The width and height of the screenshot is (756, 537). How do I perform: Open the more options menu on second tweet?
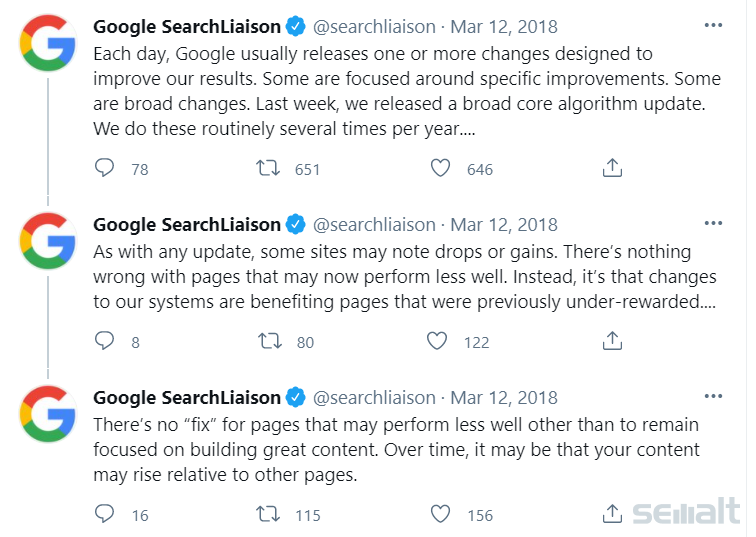(713, 223)
